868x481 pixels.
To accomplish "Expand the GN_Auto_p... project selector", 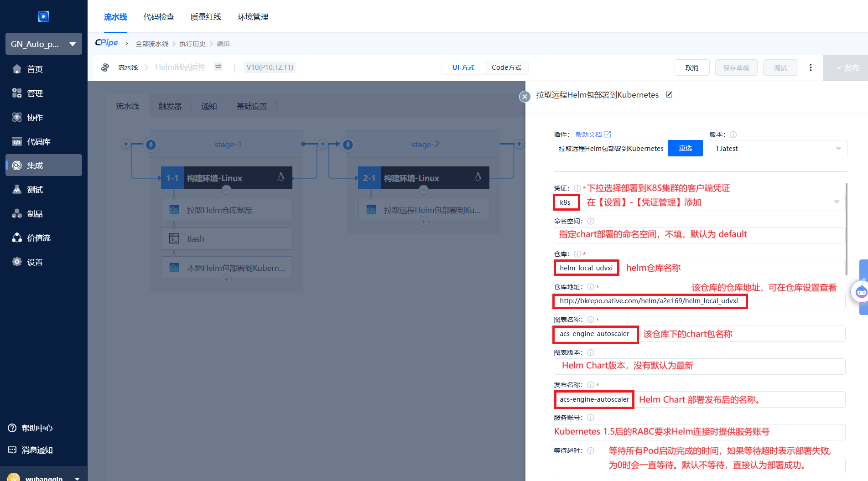I will coord(44,44).
